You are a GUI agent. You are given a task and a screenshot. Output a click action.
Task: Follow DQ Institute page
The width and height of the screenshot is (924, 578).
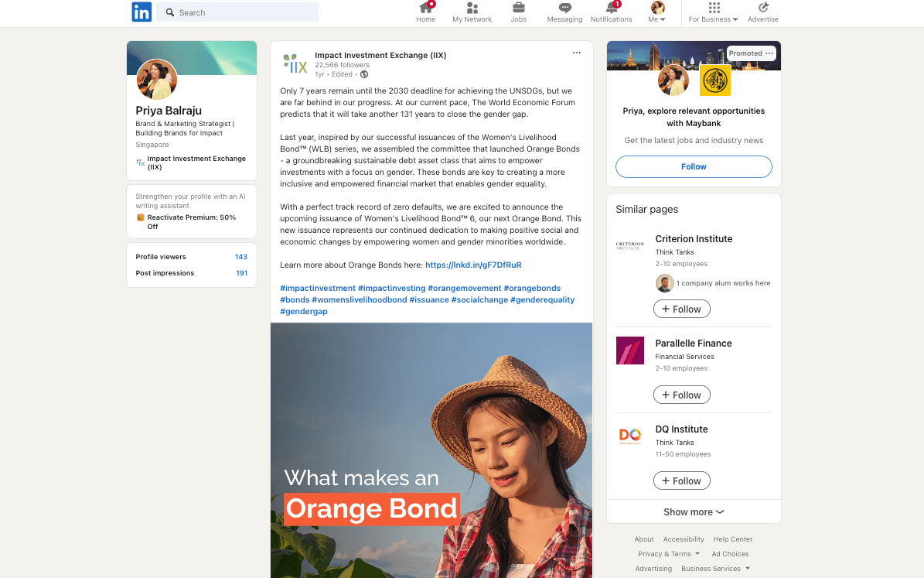point(682,481)
